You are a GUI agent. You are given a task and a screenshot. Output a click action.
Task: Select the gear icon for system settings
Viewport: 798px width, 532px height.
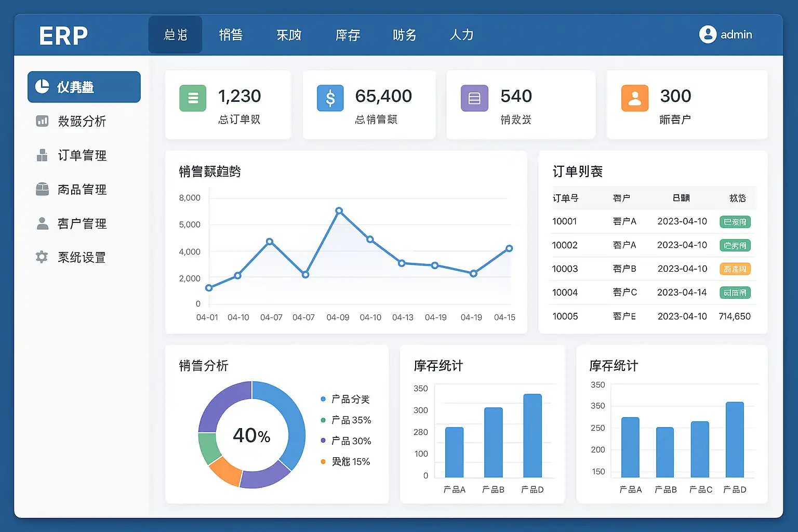pyautogui.click(x=42, y=257)
